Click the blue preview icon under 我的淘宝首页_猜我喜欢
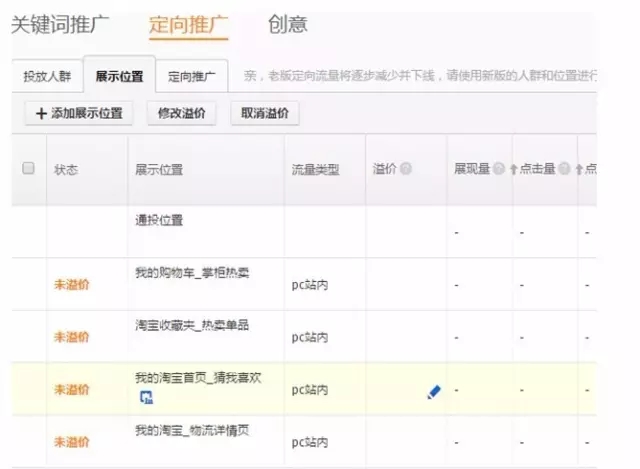Screen dimensions: 640x469 pos(146,397)
